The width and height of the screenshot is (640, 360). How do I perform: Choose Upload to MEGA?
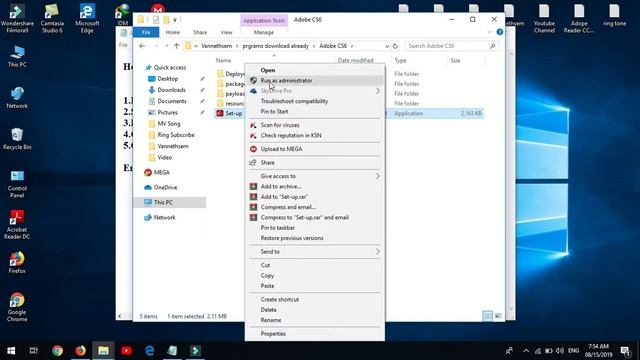(315, 149)
